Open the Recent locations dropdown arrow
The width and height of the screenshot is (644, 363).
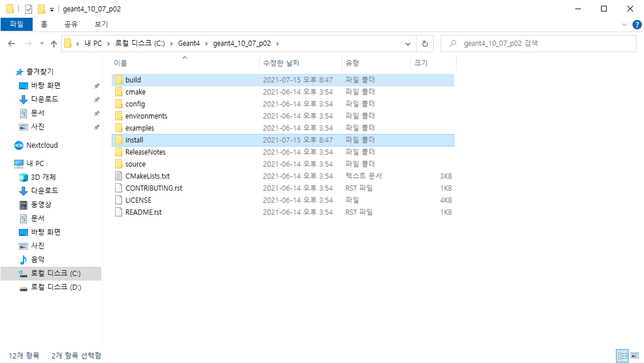click(42, 44)
